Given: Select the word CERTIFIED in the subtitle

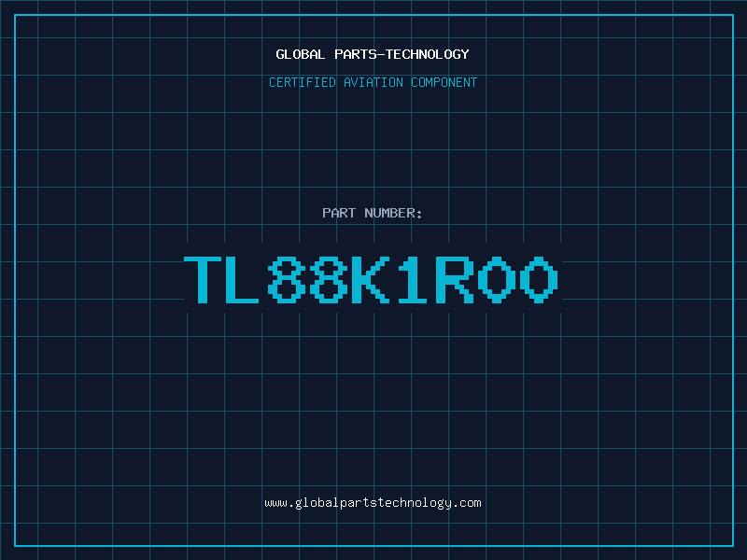Looking at the screenshot, I should click(x=302, y=82).
